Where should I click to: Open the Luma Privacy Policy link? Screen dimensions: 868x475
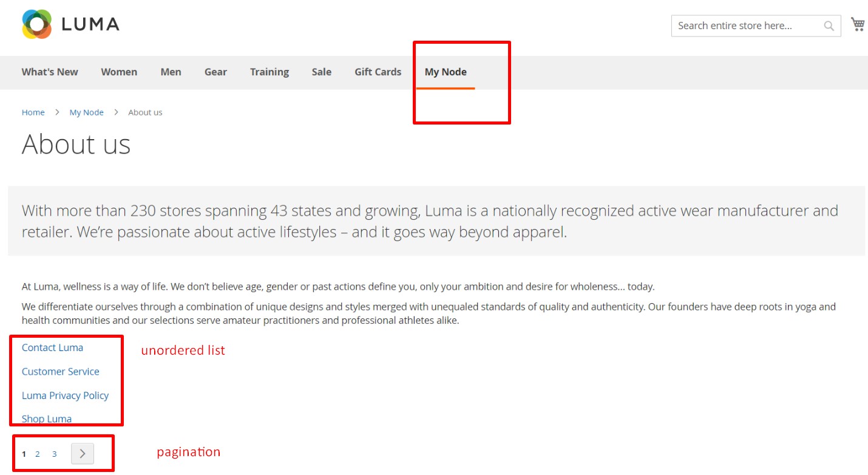(x=65, y=395)
